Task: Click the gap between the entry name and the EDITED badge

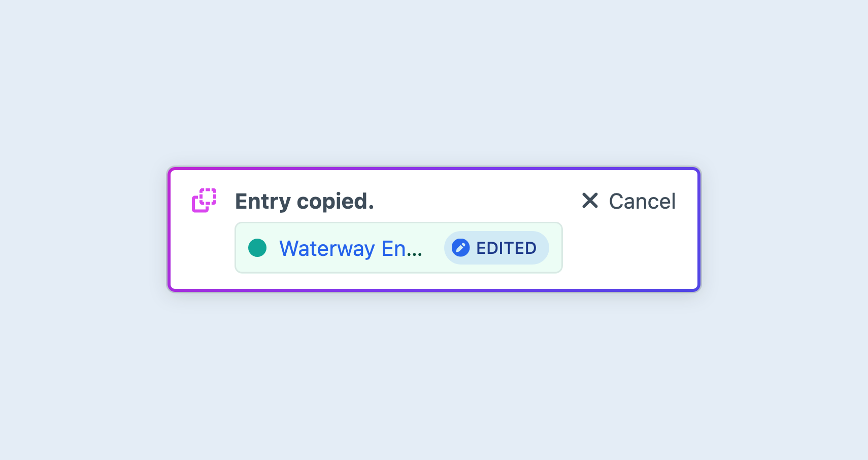Action: pyautogui.click(x=433, y=248)
